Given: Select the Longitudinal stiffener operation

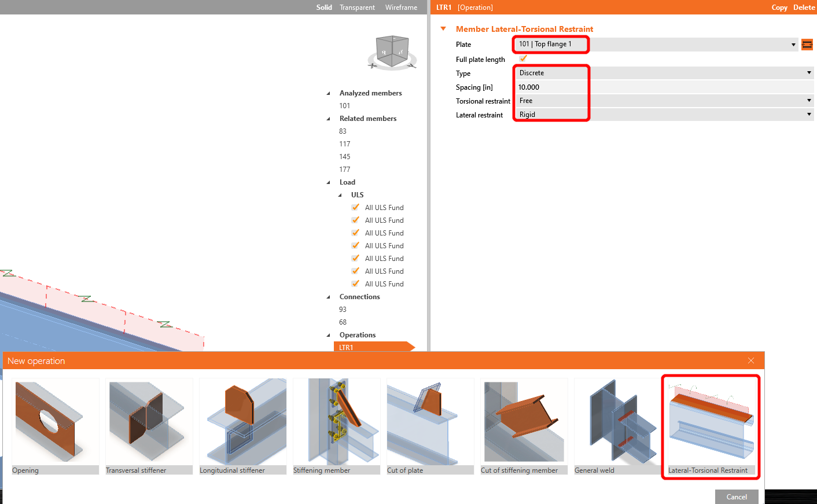Looking at the screenshot, I should [x=242, y=421].
